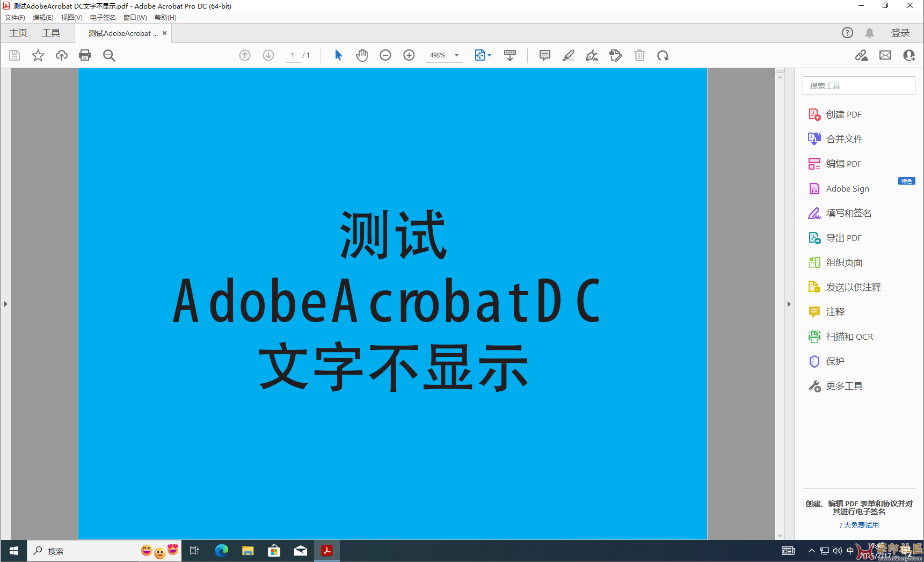Open Task View on taskbar
The width and height of the screenshot is (924, 562).
pos(194,551)
